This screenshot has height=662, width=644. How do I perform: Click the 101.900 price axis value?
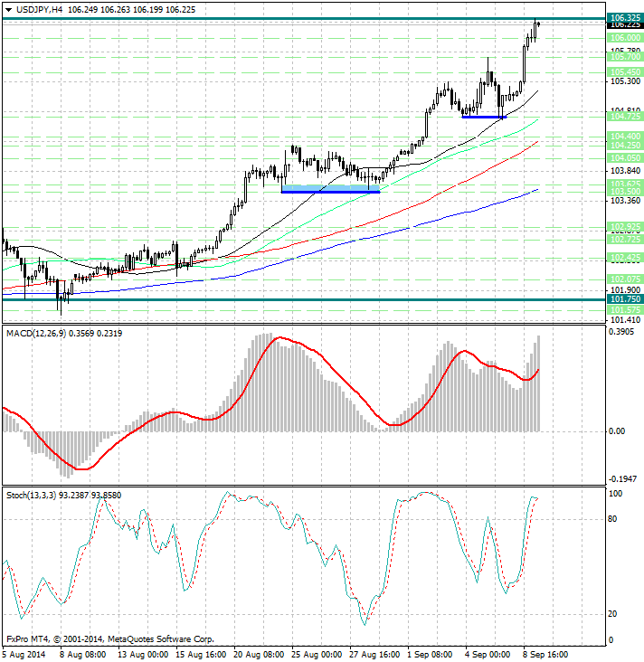[x=625, y=290]
